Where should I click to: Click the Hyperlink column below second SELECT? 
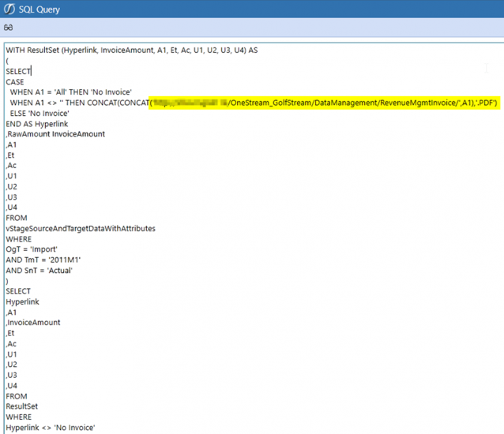[22, 301]
